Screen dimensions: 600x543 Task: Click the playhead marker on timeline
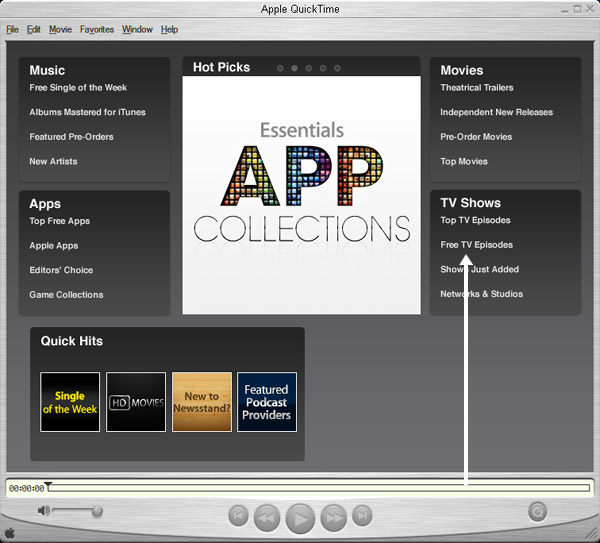pos(48,485)
